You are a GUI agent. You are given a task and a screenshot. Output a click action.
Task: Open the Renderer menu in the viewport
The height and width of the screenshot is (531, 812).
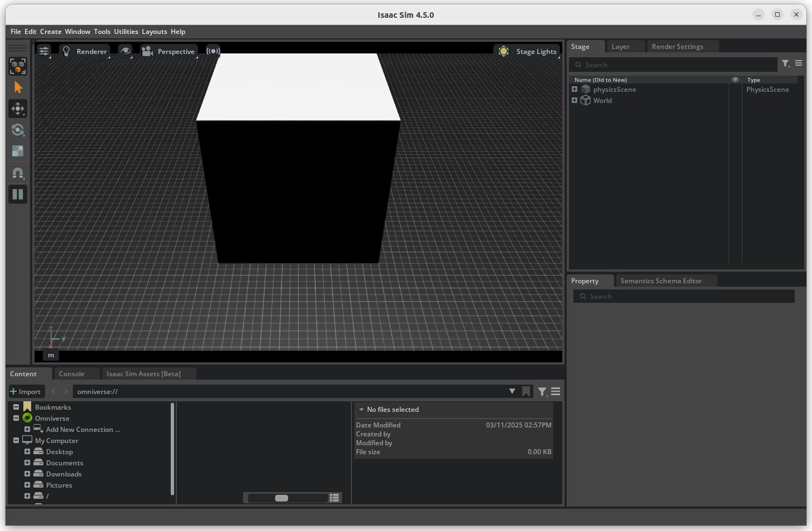[x=85, y=51]
